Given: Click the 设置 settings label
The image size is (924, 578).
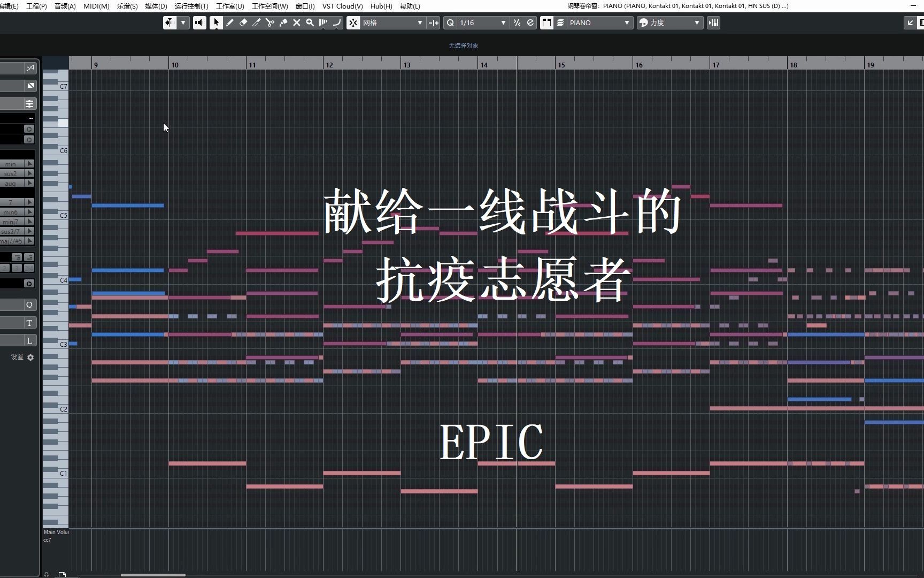Looking at the screenshot, I should [17, 357].
